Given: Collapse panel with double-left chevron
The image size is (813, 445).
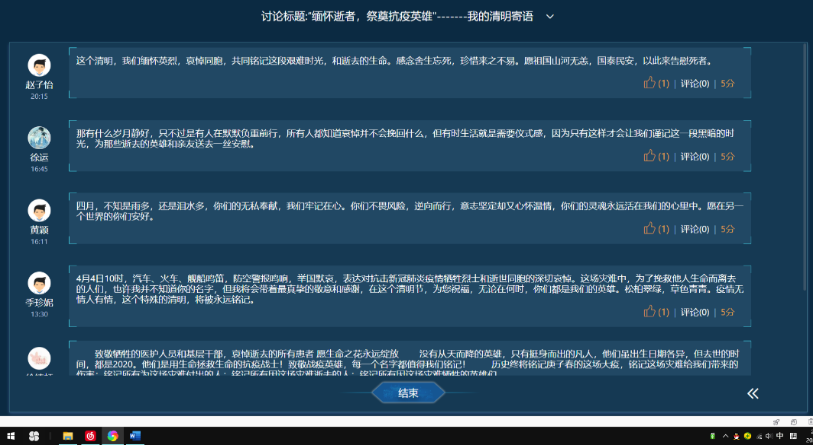Looking at the screenshot, I should [753, 393].
